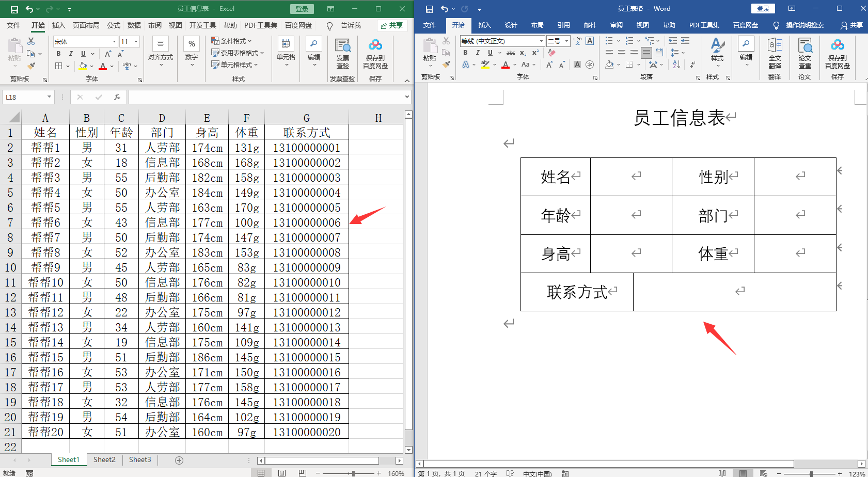Decrease font size in Excel ribbon
Viewport: 868px width, 477px height.
[121, 54]
